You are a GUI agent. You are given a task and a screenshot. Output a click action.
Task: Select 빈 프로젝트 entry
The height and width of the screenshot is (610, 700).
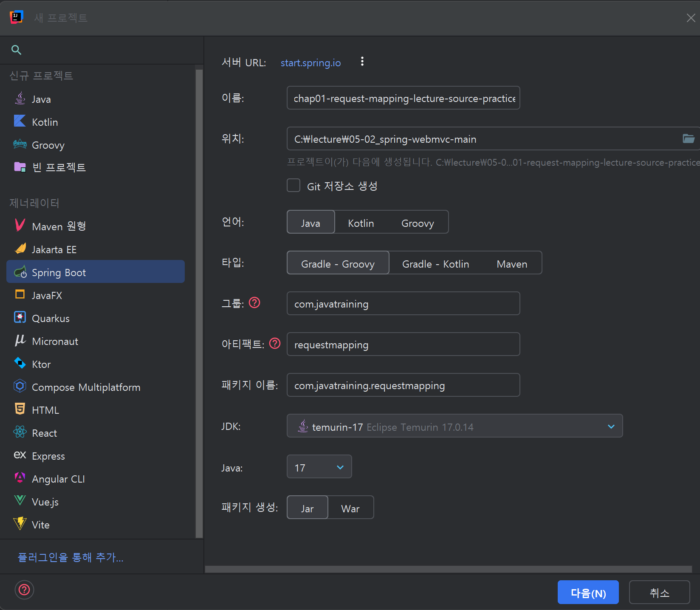pyautogui.click(x=96, y=167)
